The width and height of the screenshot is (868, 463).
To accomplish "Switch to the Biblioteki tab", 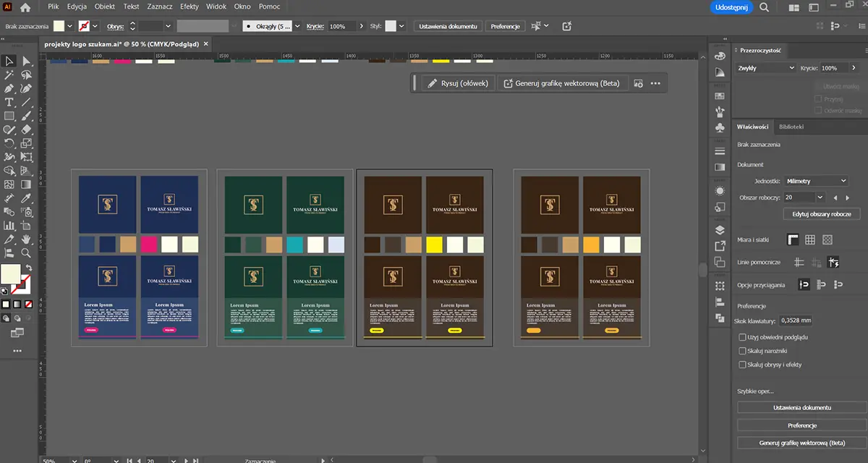I will 791,127.
